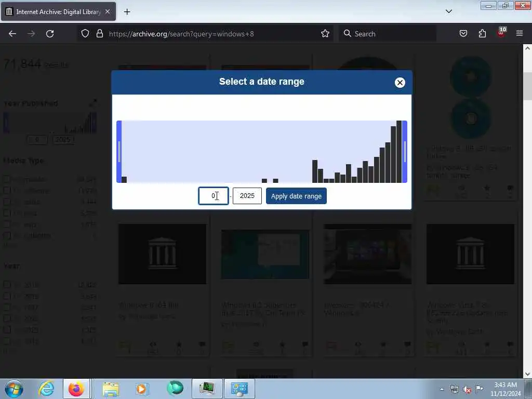Open the extension icon with 10 badge
The width and height of the screenshot is (532, 399).
tap(501, 33)
